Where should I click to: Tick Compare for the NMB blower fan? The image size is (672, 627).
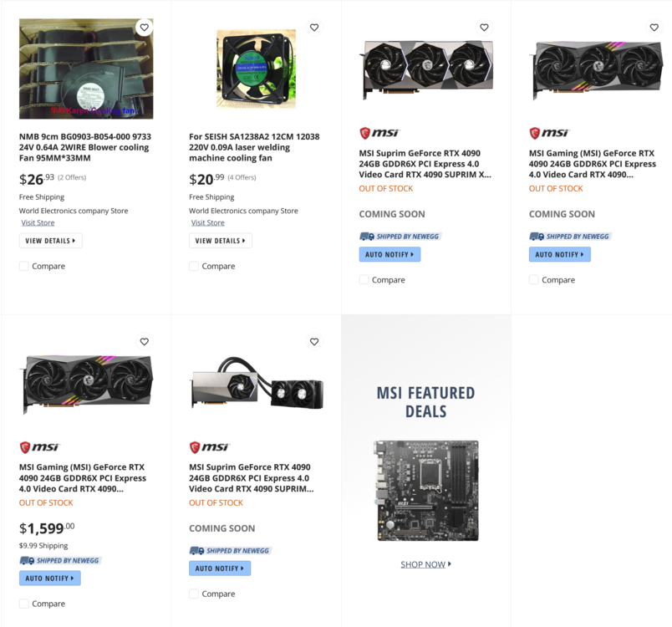(x=24, y=267)
